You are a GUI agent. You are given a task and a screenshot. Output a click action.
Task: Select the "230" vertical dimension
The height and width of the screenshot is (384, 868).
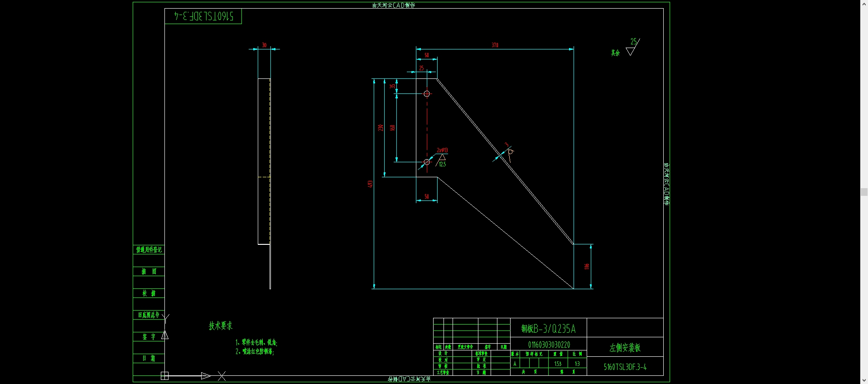381,127
